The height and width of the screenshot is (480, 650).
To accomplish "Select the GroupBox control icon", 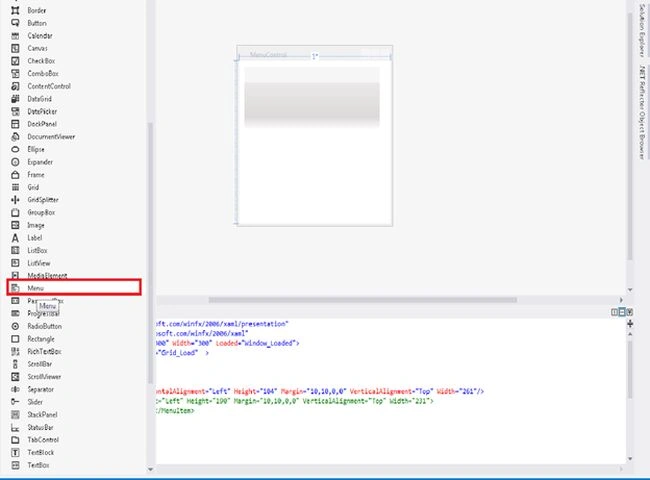I will click(15, 213).
